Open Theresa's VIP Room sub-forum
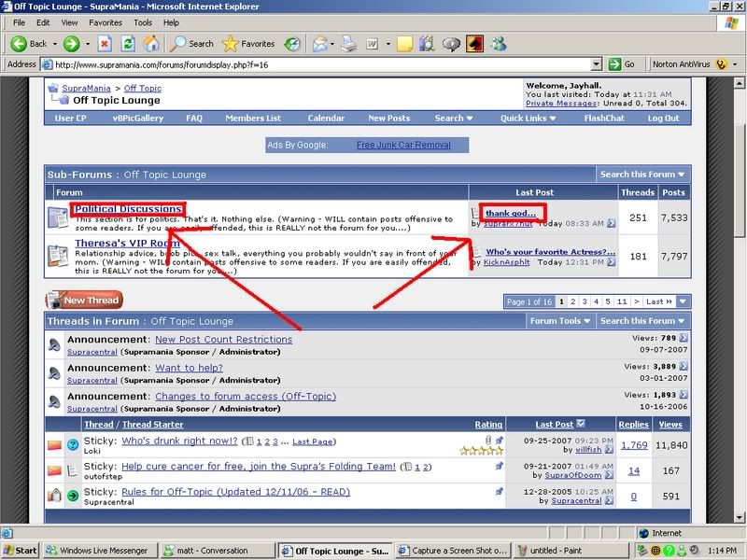The image size is (747, 560). tap(127, 243)
